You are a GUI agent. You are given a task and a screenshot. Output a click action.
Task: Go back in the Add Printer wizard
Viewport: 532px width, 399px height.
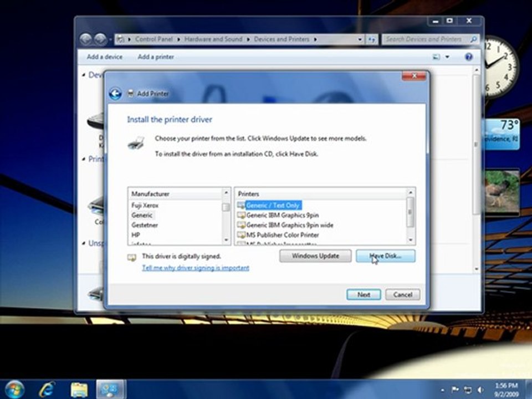(x=115, y=94)
